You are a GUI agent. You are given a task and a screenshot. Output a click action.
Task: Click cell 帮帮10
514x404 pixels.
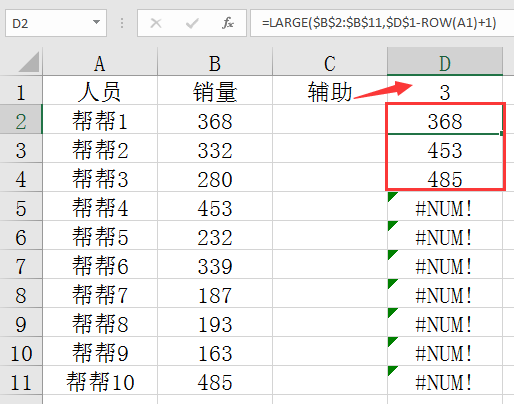point(100,380)
